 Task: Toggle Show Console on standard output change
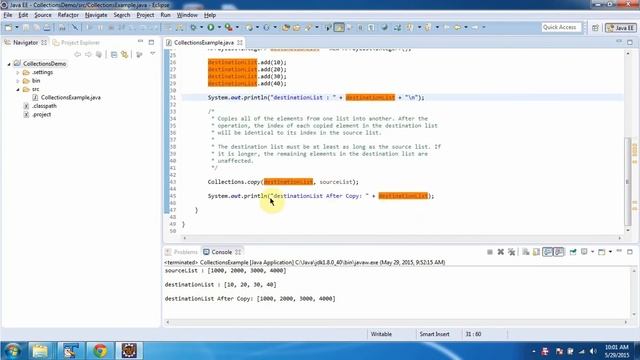[x=547, y=252]
